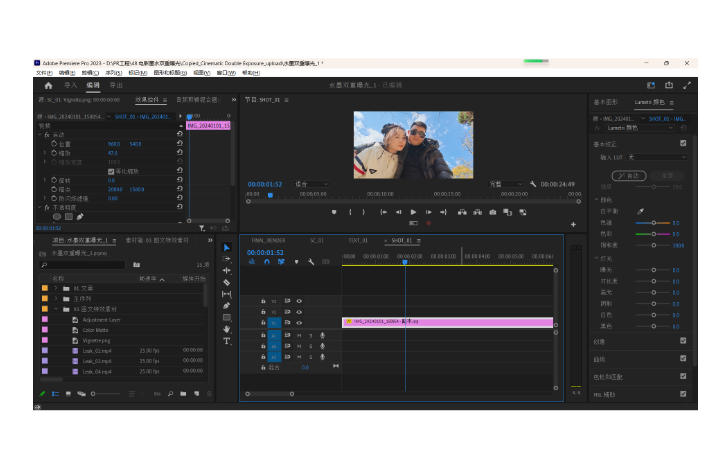Viewport: 720px width, 450px height.
Task: Play the program monitor video
Action: pos(413,212)
